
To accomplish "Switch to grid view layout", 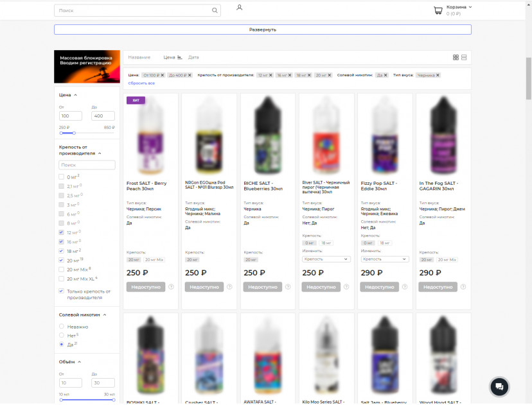I will 456,58.
